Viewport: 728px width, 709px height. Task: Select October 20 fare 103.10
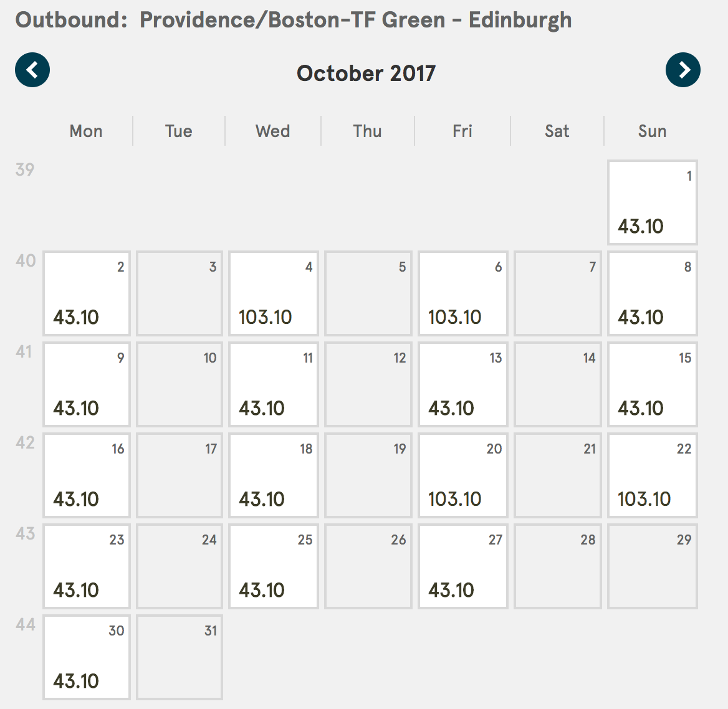[x=463, y=475]
